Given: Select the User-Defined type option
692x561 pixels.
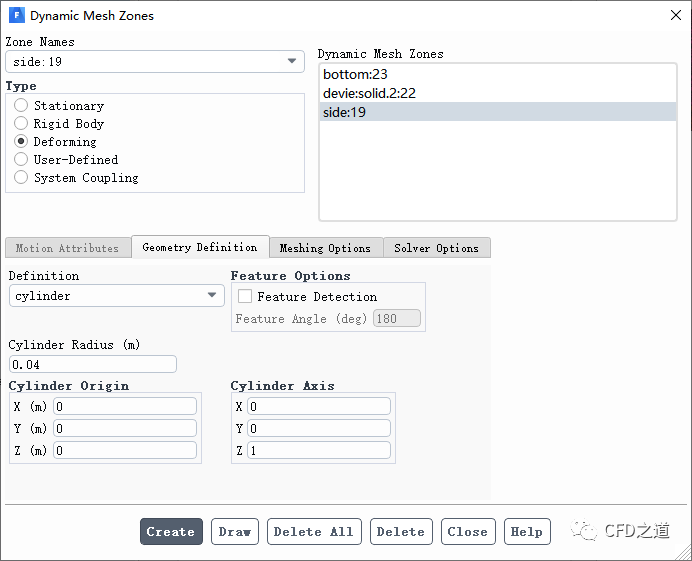Looking at the screenshot, I should (x=21, y=160).
